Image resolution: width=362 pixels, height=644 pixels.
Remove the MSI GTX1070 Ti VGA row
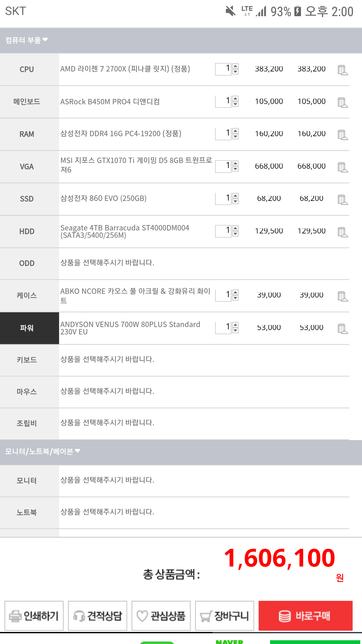click(x=343, y=167)
